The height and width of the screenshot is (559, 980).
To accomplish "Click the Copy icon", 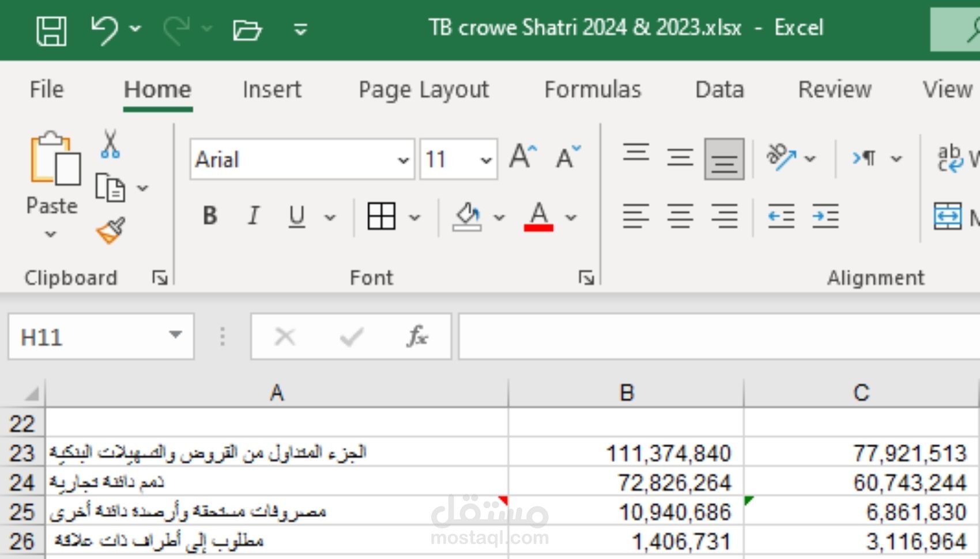I will click(x=110, y=187).
